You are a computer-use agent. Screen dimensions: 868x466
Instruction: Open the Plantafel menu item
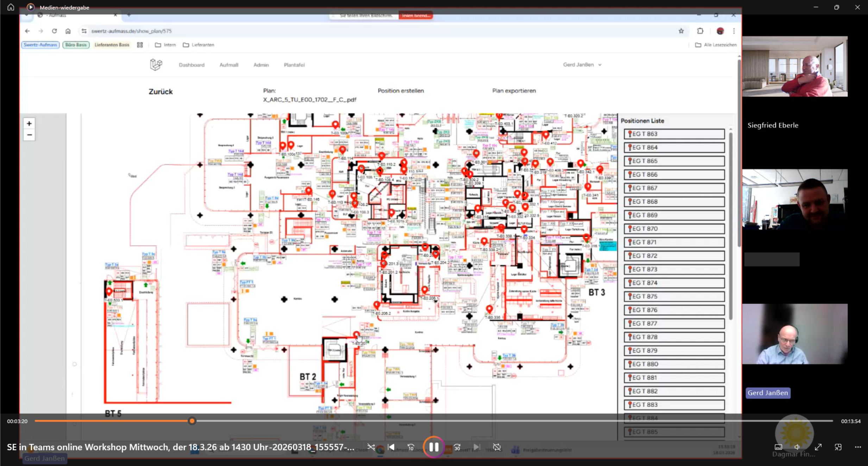[x=294, y=65]
